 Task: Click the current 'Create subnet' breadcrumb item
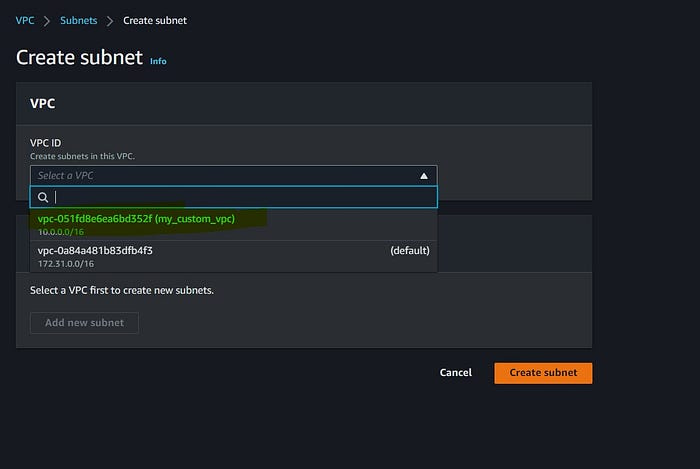[x=155, y=21]
